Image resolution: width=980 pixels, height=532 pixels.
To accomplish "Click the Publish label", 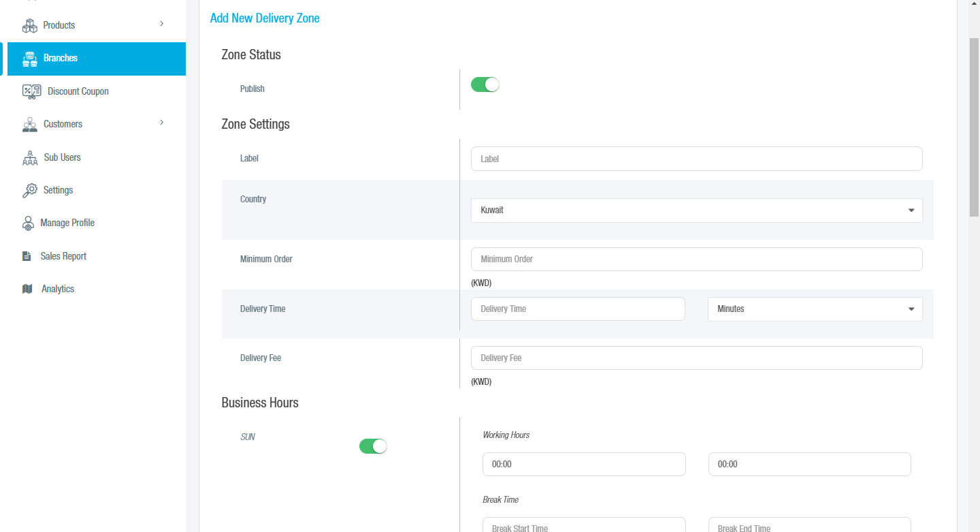I will (x=252, y=89).
